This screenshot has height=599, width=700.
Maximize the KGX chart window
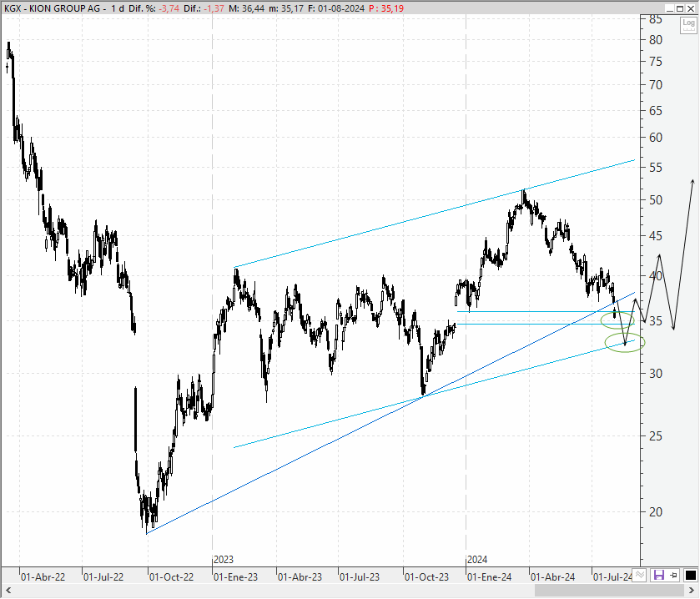coord(680,8)
